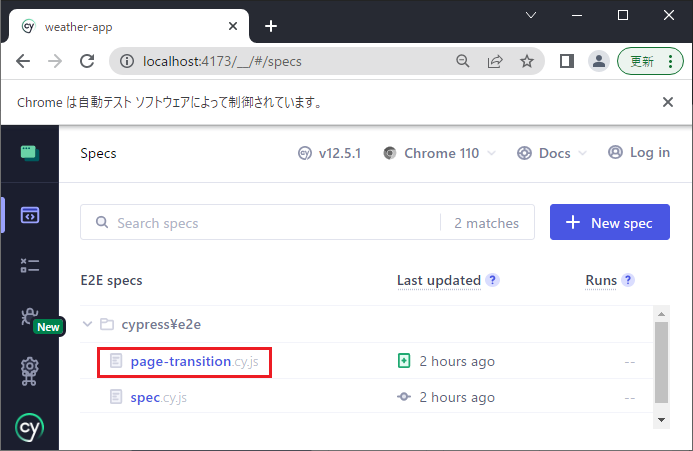Click the Cypress logo at sidebar bottom
Viewport: 693px width, 451px height.
(29, 428)
